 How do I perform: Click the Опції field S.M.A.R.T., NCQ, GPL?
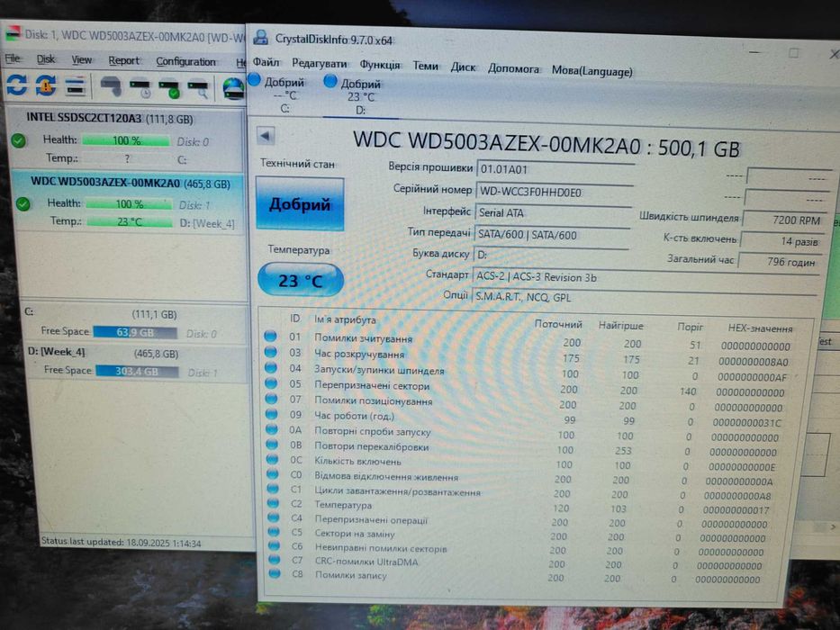[x=645, y=297]
